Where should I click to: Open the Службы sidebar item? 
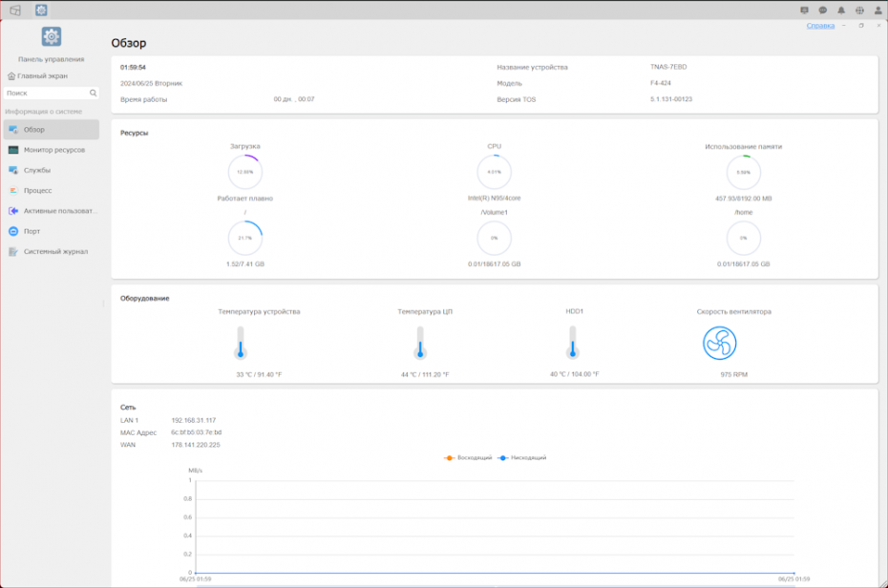click(37, 170)
